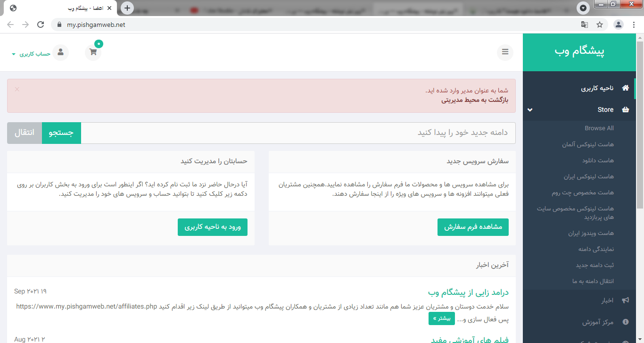Image resolution: width=644 pixels, height=343 pixels.
Task: Click the انتقال transfer button
Action: tap(25, 133)
